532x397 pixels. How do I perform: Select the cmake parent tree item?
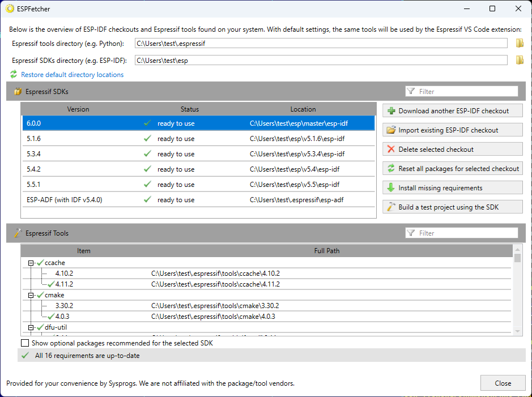tap(54, 295)
